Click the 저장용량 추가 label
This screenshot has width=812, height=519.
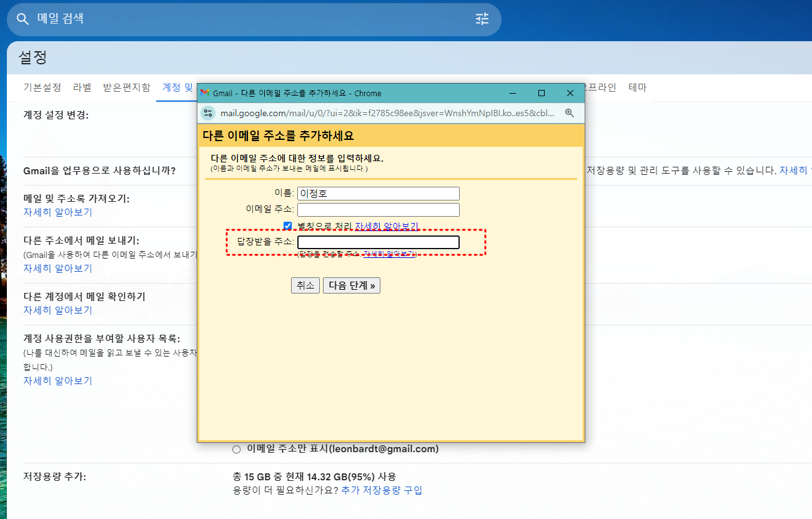[54, 477]
